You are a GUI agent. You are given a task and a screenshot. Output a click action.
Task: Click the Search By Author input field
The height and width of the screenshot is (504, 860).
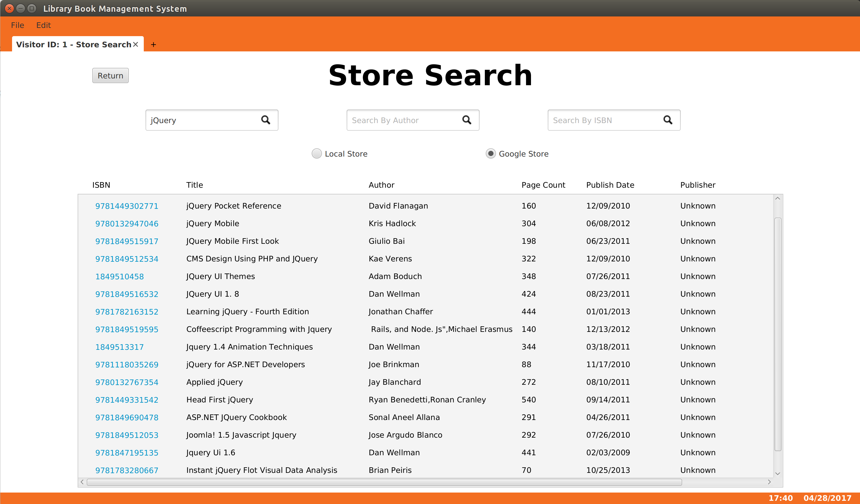[403, 120]
